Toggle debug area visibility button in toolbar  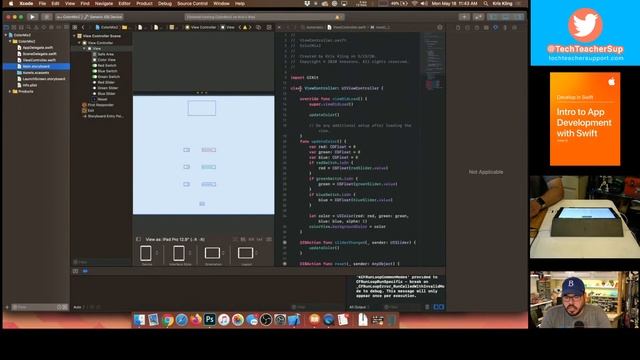coord(506,17)
